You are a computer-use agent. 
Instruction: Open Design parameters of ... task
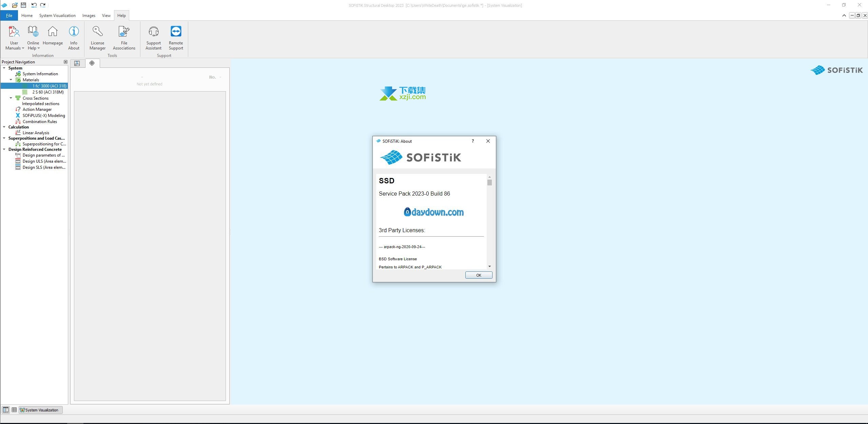point(43,155)
